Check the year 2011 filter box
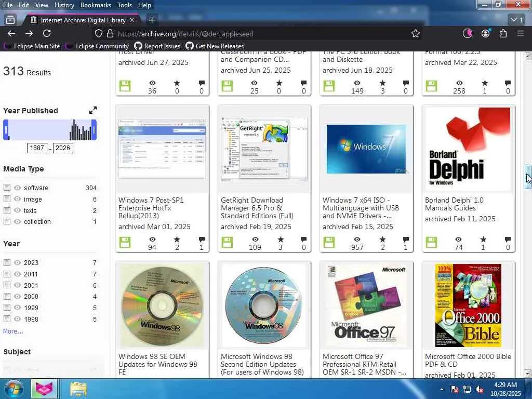 pyautogui.click(x=7, y=274)
